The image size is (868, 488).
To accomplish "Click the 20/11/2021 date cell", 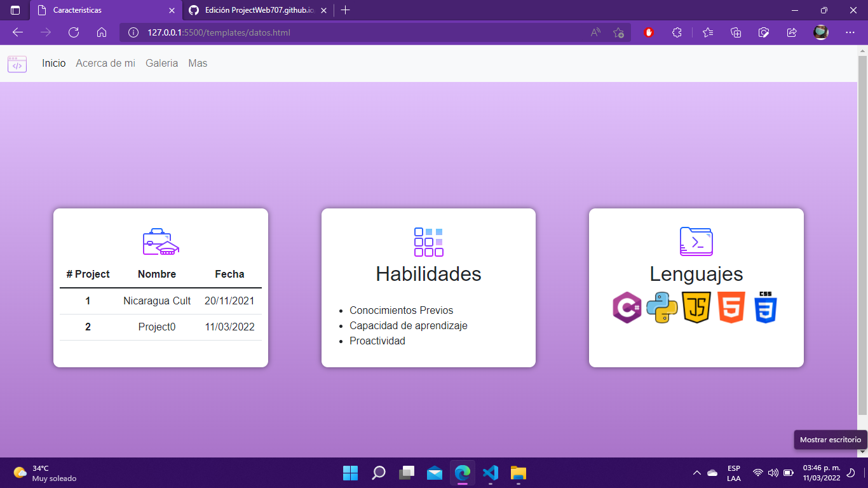I will pyautogui.click(x=229, y=301).
